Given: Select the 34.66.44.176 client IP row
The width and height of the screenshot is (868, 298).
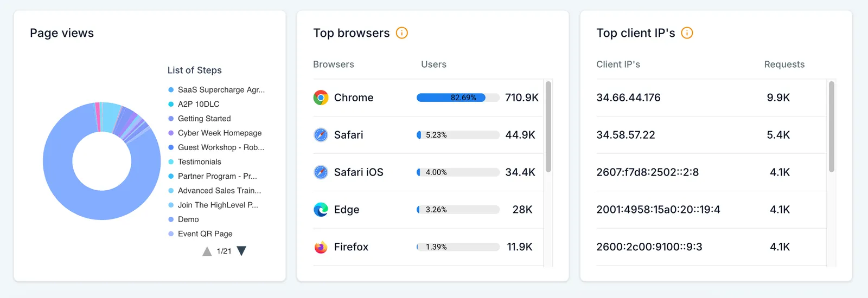Looking at the screenshot, I should [x=711, y=98].
